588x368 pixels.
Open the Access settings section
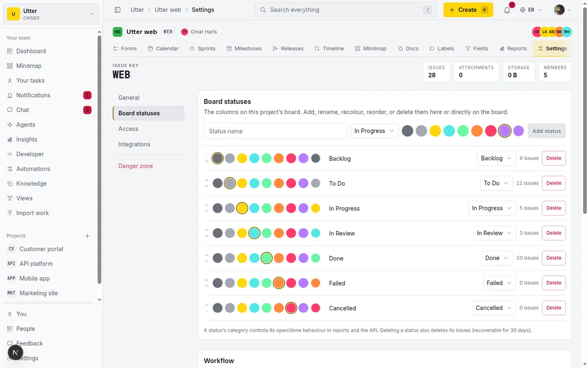(x=148, y=129)
